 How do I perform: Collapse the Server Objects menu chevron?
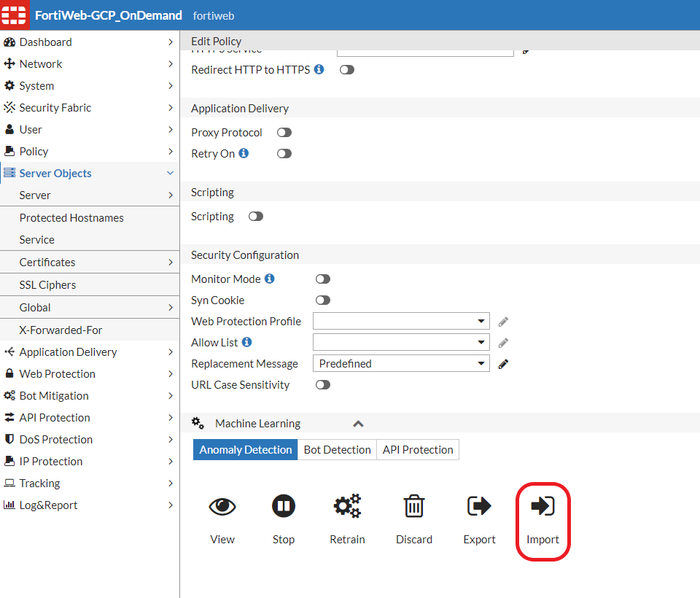coord(170,173)
